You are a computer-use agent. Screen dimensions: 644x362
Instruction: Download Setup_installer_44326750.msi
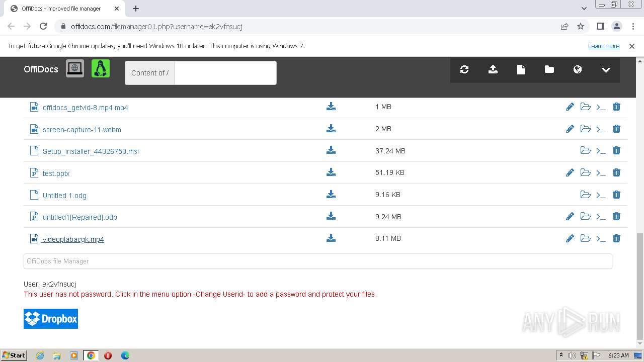[x=331, y=150]
